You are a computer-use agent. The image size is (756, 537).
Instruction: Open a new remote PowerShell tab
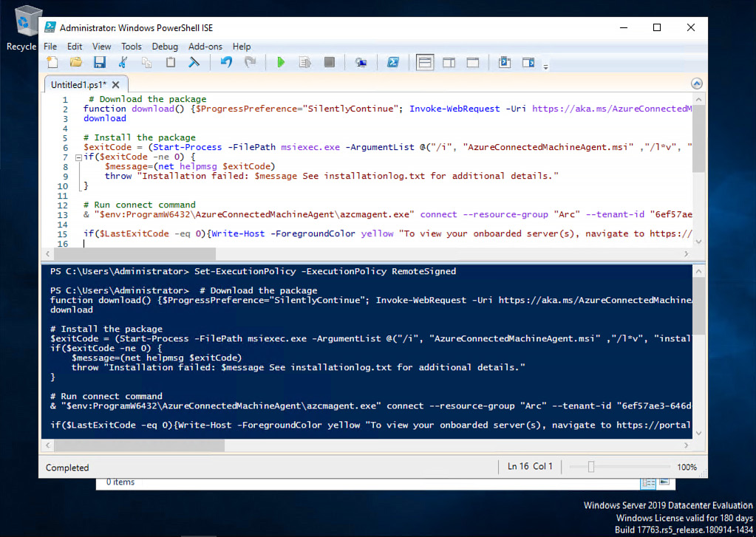click(361, 63)
